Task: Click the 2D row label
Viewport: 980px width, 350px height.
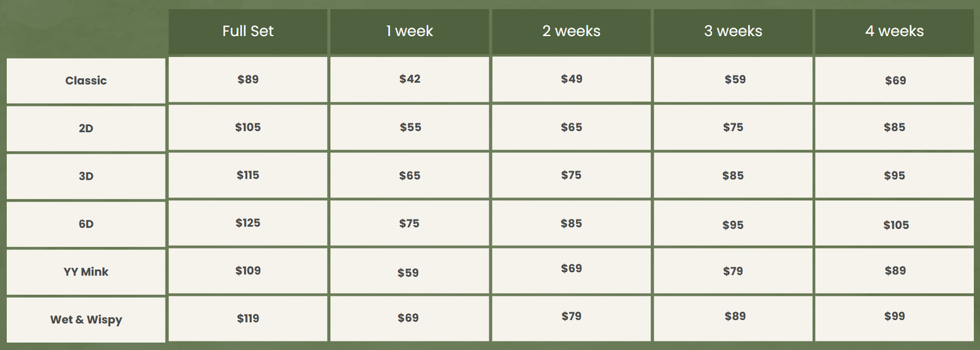Action: click(86, 128)
